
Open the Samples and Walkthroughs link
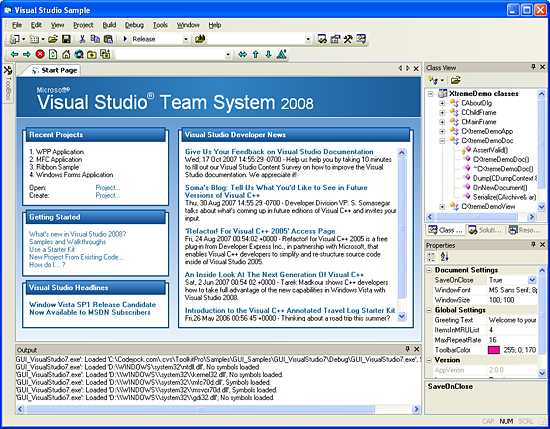(67, 242)
